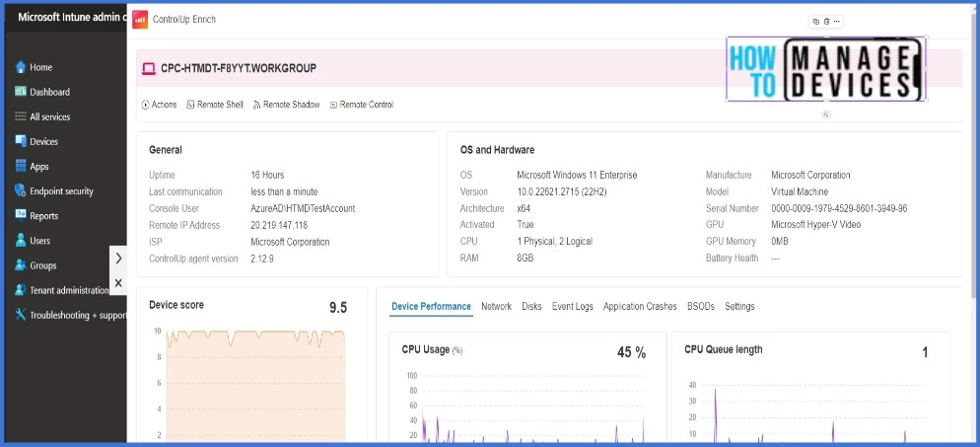Click the Devices monitor icon
The image size is (980, 447).
coord(21,141)
